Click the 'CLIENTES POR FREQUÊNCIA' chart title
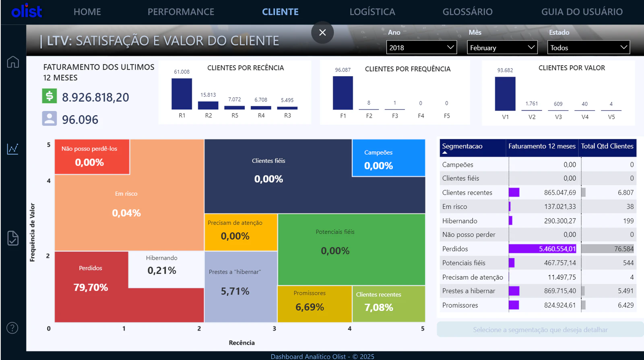 (408, 69)
